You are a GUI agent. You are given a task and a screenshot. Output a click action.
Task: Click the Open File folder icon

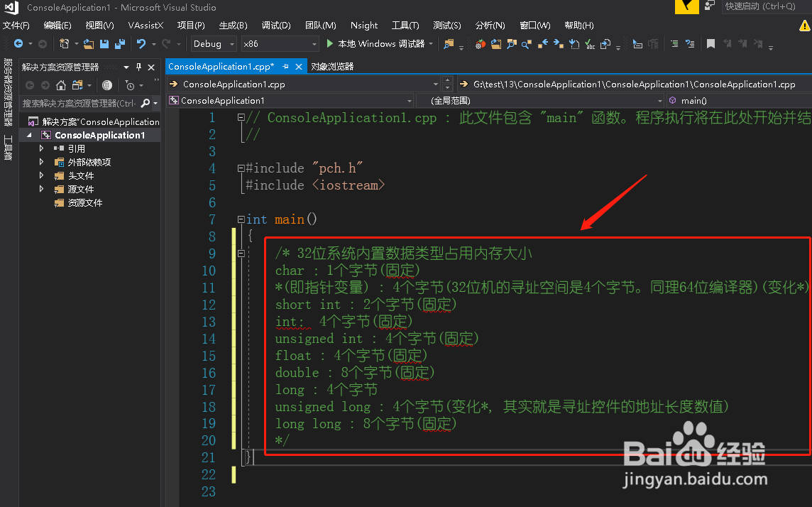pyautogui.click(x=89, y=44)
